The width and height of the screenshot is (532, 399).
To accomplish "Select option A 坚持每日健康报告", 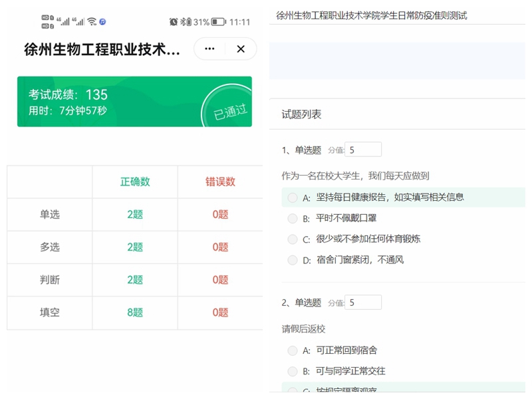I will pyautogui.click(x=293, y=198).
